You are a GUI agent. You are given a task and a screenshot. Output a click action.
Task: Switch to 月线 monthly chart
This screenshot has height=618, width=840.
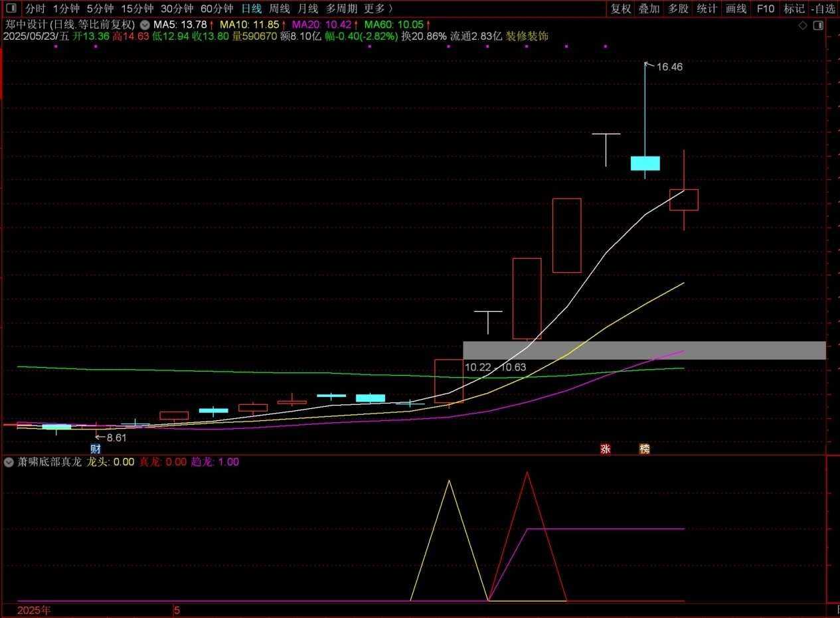click(x=307, y=9)
